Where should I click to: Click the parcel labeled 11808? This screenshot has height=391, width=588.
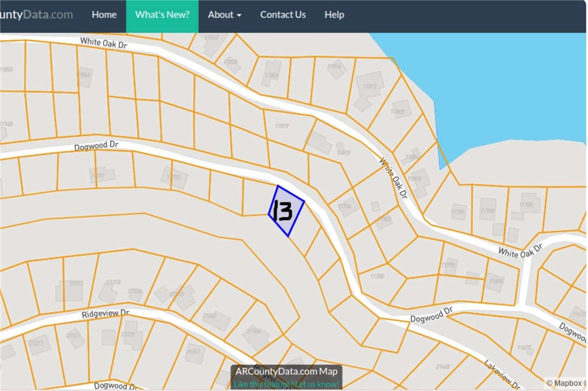[x=400, y=110]
